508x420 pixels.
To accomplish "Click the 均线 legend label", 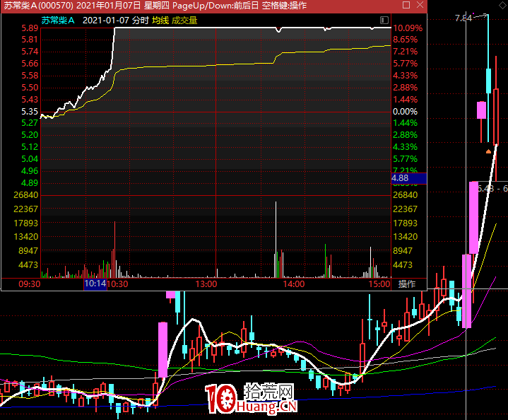I will tap(160, 21).
